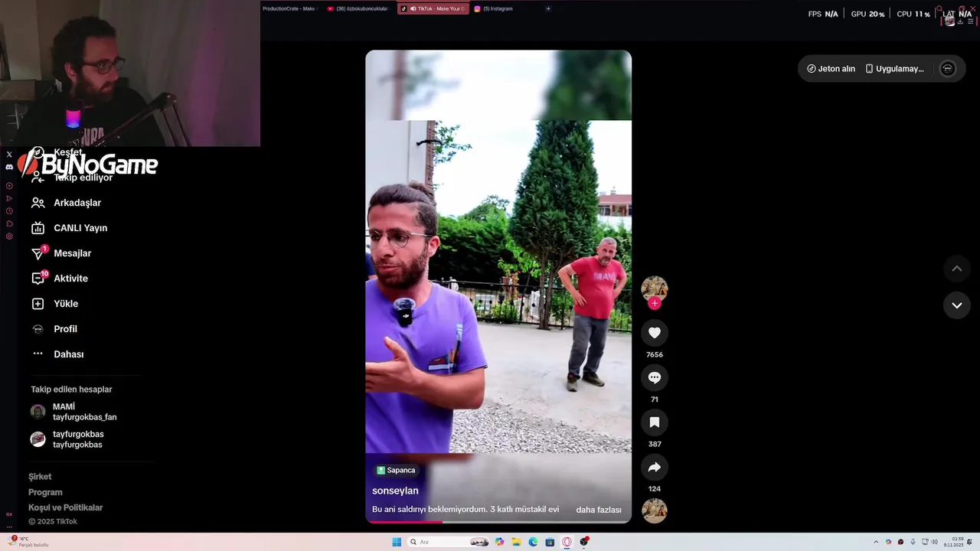The height and width of the screenshot is (551, 980).
Task: Click the Sapanca location tag
Action: pyautogui.click(x=396, y=471)
